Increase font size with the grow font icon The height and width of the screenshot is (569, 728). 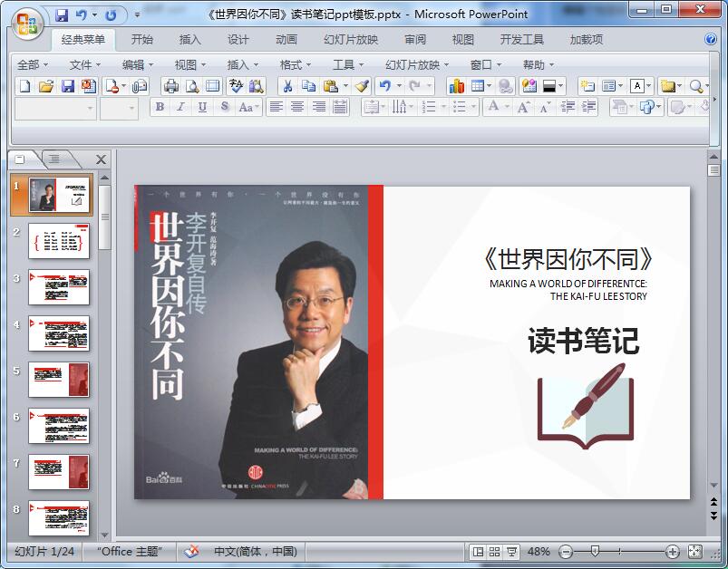[523, 107]
